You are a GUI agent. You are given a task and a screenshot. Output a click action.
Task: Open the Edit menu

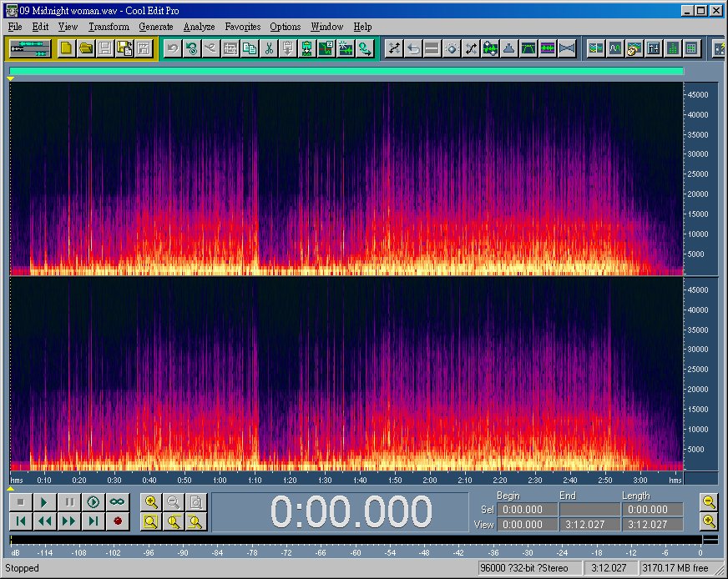[40, 27]
